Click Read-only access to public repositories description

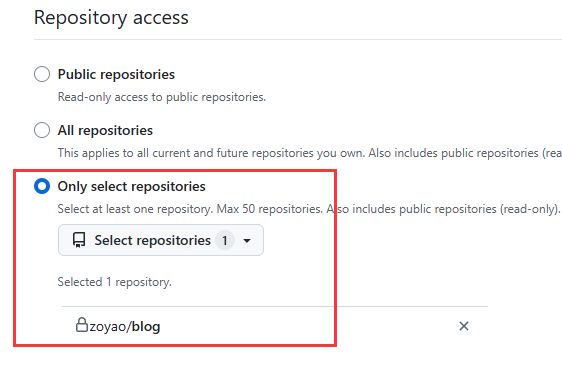162,97
